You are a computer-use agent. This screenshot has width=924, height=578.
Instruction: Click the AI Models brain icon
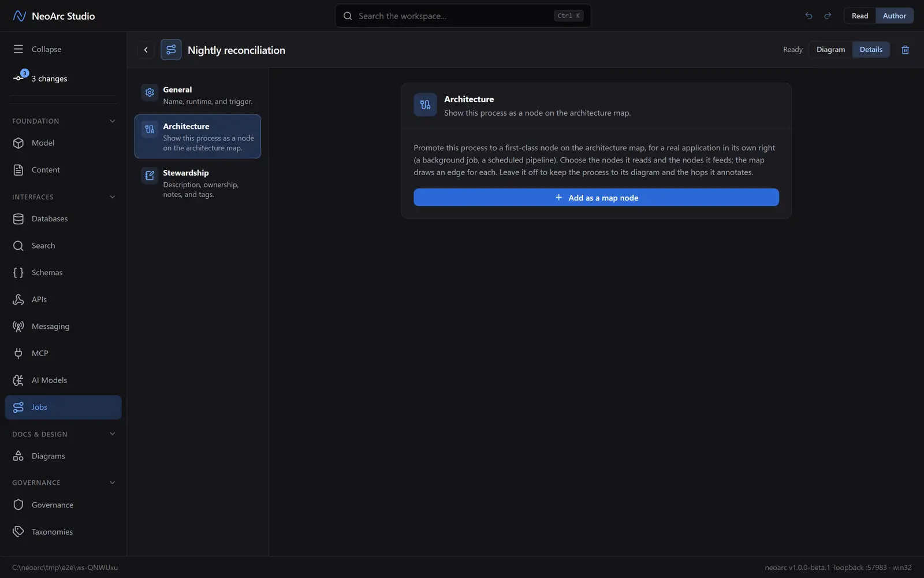pos(18,380)
